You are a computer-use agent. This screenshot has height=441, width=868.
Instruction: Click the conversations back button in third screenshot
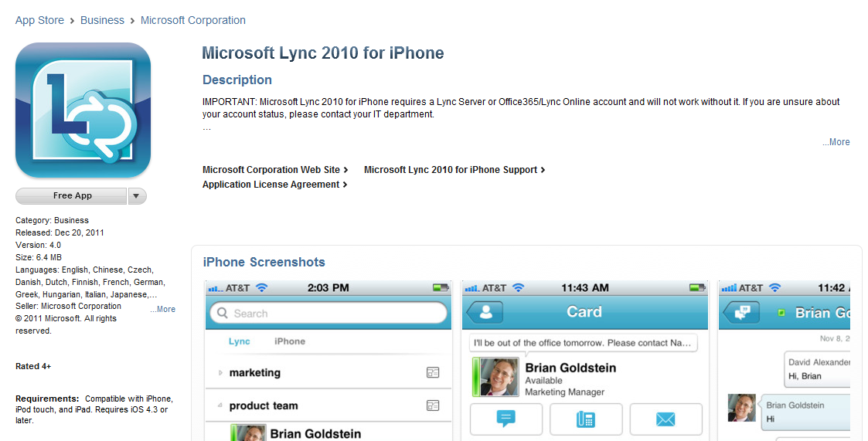pos(742,313)
